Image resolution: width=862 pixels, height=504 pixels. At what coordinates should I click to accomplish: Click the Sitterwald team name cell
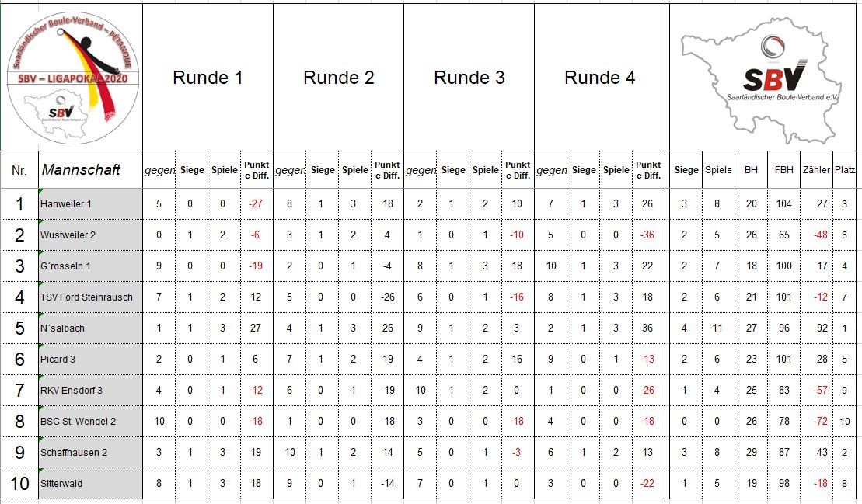(x=89, y=484)
